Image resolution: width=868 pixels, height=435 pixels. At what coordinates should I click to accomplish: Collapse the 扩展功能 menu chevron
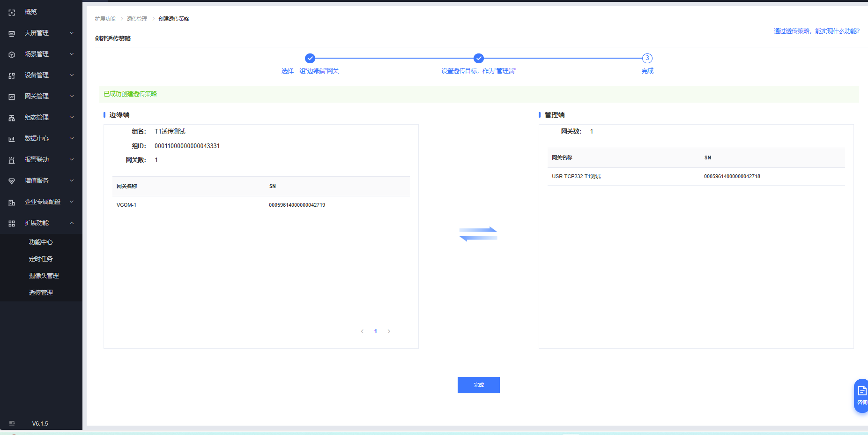pyautogui.click(x=72, y=223)
